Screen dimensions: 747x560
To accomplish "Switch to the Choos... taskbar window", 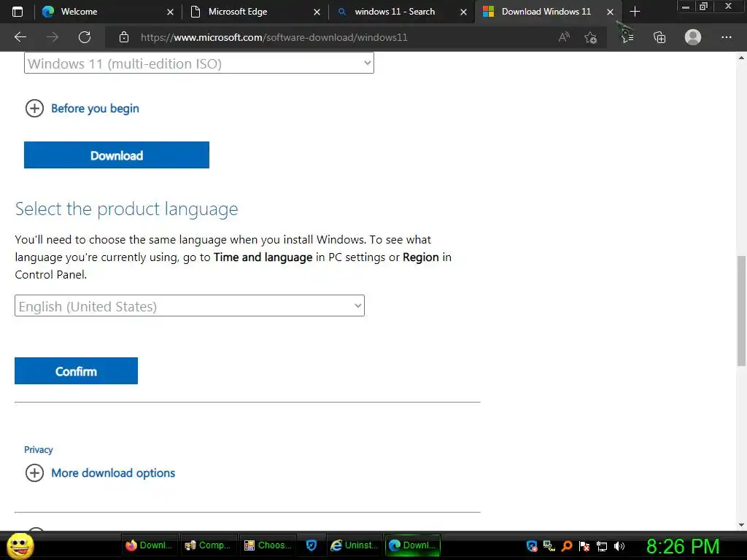I will pyautogui.click(x=268, y=545).
